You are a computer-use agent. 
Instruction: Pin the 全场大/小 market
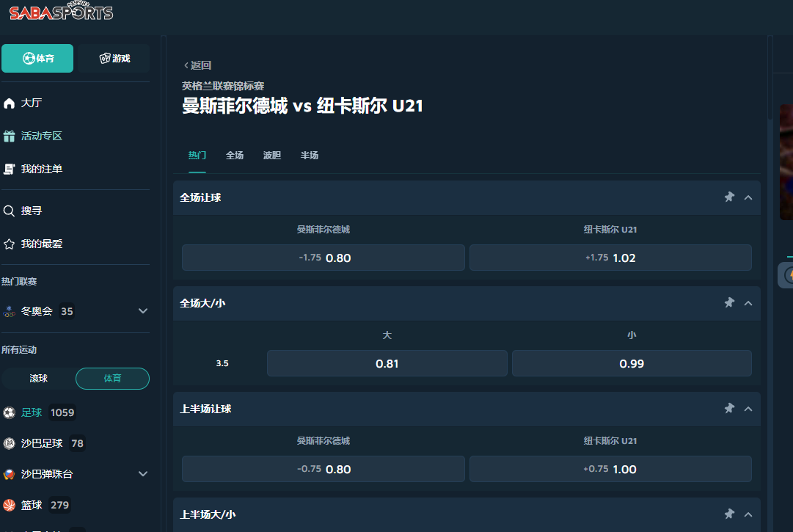pos(729,303)
